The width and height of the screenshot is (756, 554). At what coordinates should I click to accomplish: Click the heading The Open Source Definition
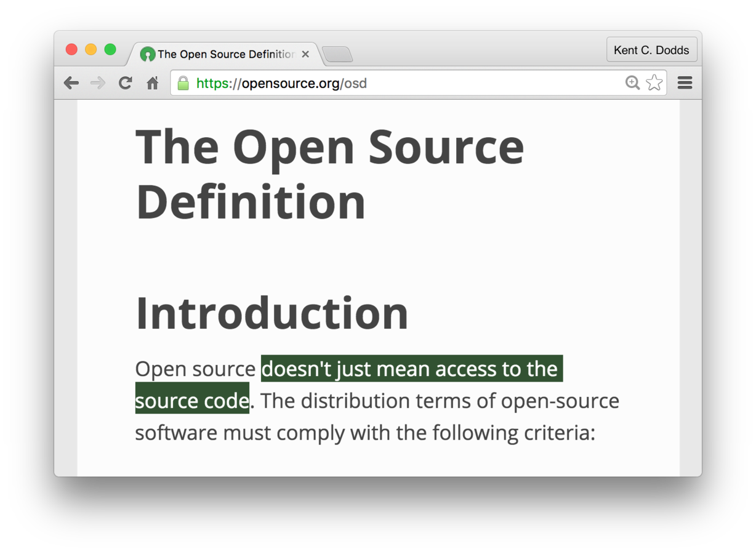tap(329, 174)
